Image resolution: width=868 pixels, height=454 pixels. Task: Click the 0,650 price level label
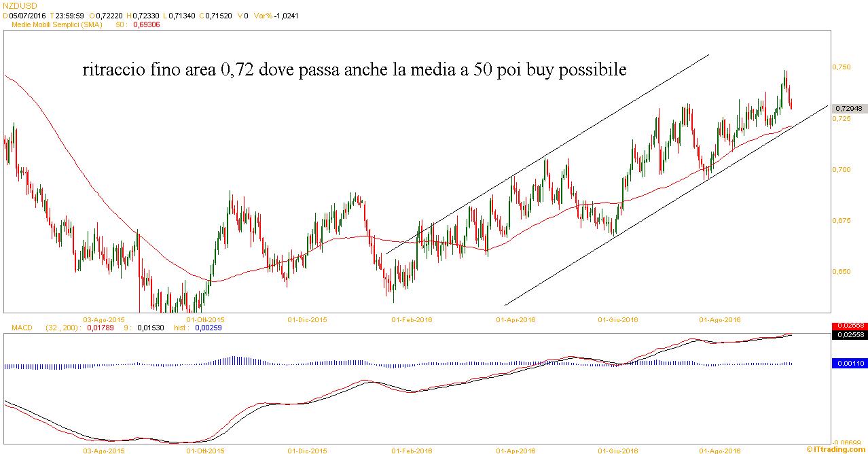842,271
